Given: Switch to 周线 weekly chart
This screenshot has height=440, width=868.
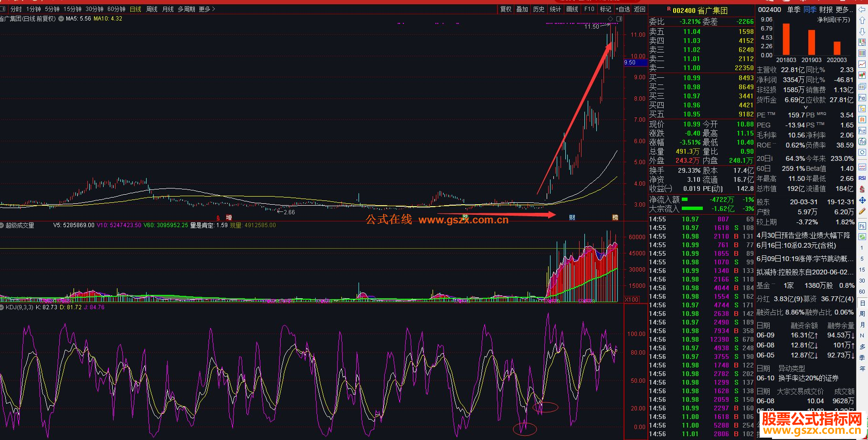Looking at the screenshot, I should click(152, 9).
